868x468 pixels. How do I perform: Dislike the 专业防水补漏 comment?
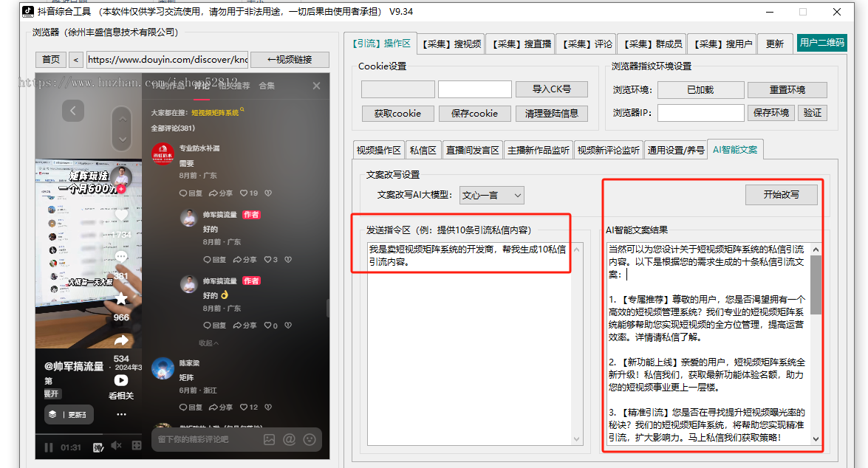click(268, 193)
